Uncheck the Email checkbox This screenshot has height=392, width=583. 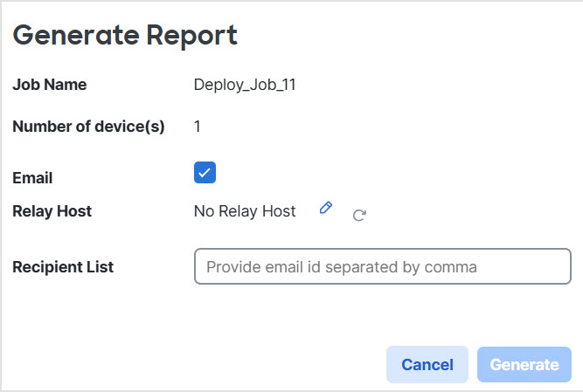pyautogui.click(x=205, y=173)
